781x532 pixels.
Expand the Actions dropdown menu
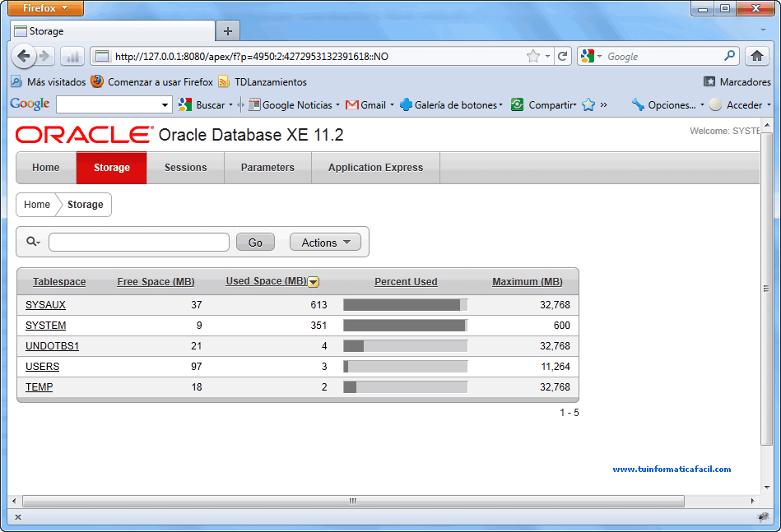coord(325,243)
